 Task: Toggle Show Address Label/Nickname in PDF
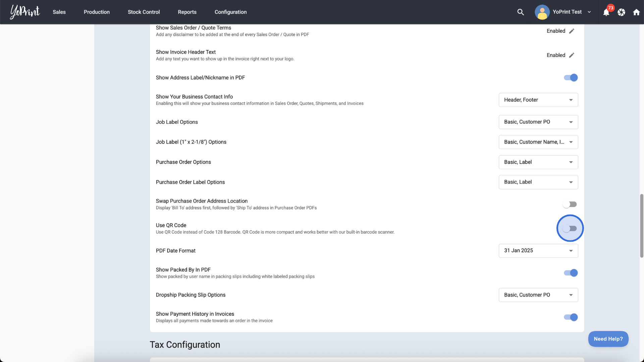click(x=571, y=77)
